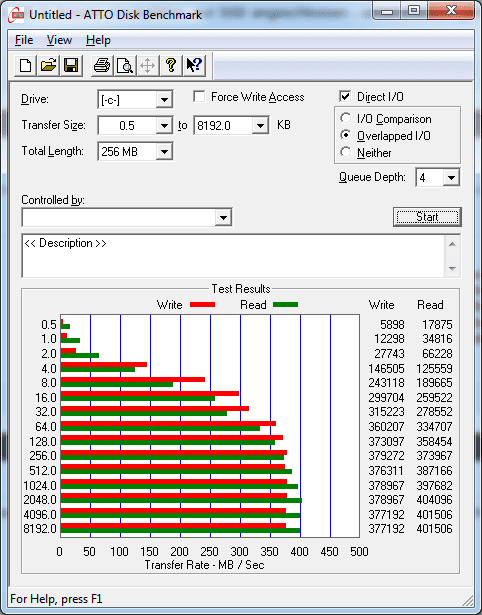Click the move arrows toolbar icon

point(147,65)
